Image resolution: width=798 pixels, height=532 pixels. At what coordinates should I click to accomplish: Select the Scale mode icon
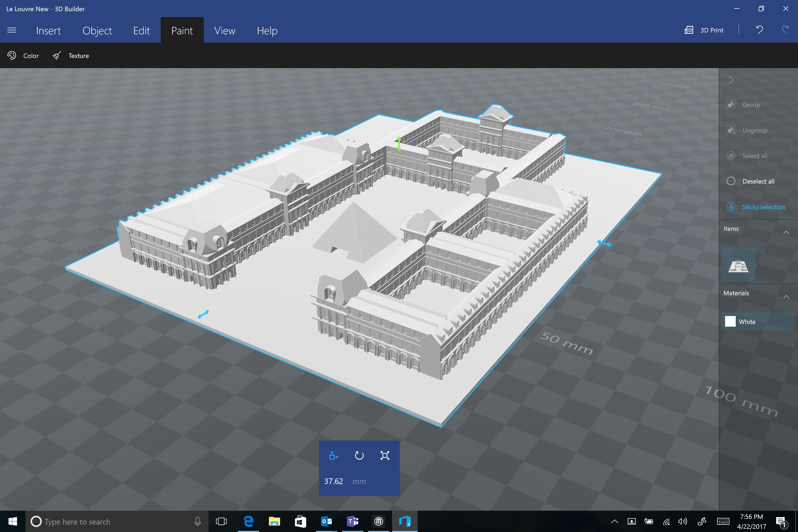pos(385,455)
